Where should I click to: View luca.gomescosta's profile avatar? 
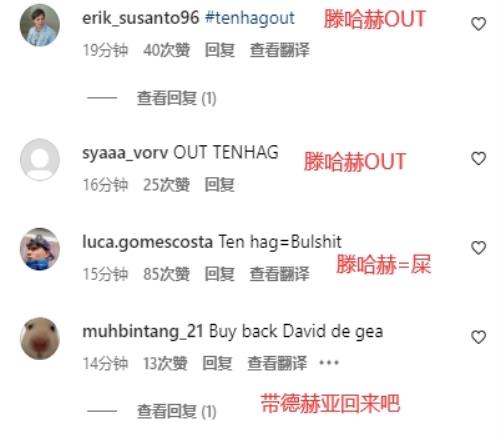[x=40, y=249]
